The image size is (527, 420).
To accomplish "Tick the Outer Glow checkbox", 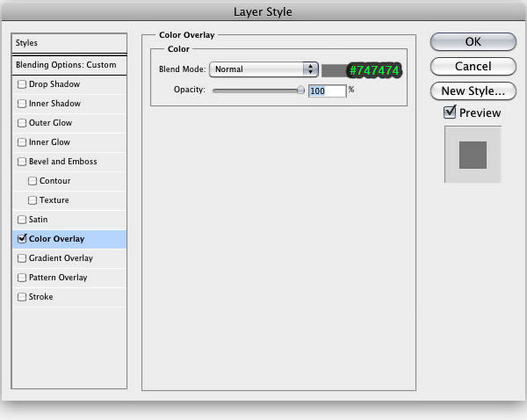I will 22,123.
